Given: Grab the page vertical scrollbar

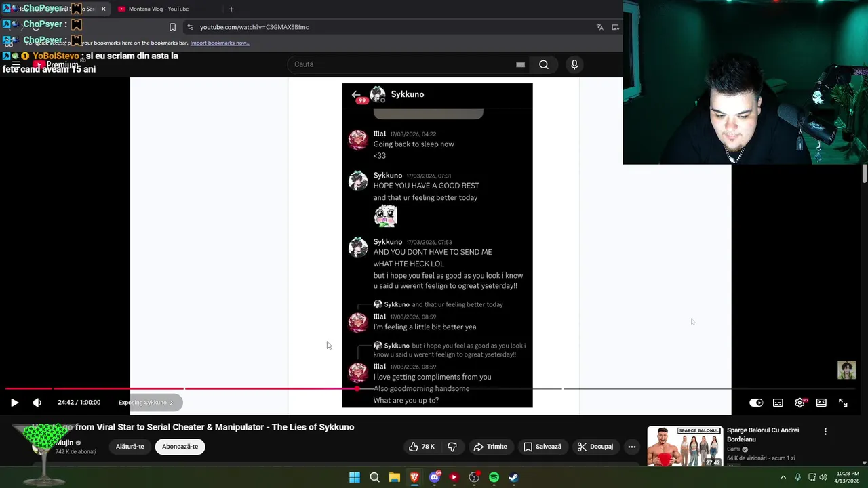Looking at the screenshot, I should pyautogui.click(x=865, y=174).
